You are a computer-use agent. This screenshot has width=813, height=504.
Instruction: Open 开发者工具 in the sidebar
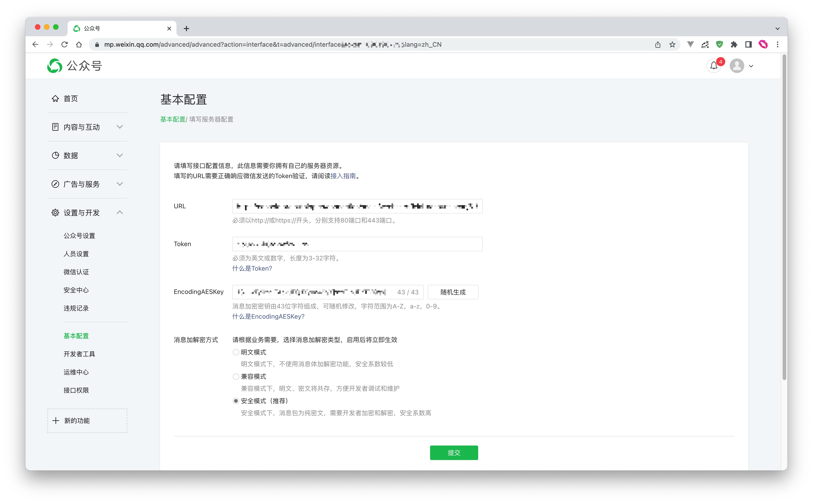79,354
